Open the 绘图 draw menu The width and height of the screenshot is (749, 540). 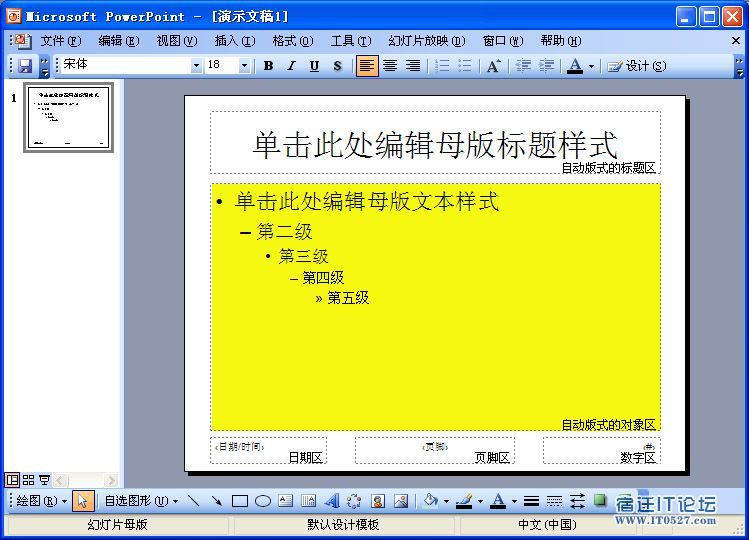[41, 501]
